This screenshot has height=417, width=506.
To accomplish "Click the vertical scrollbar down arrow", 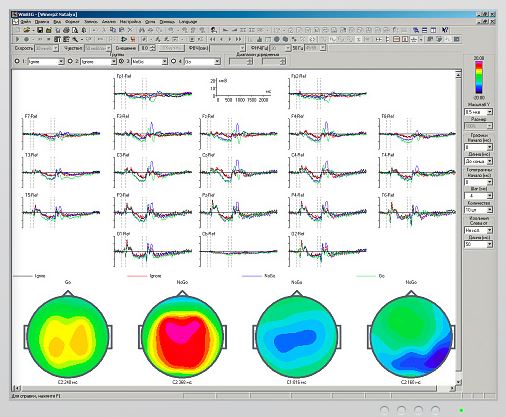I will point(458,382).
